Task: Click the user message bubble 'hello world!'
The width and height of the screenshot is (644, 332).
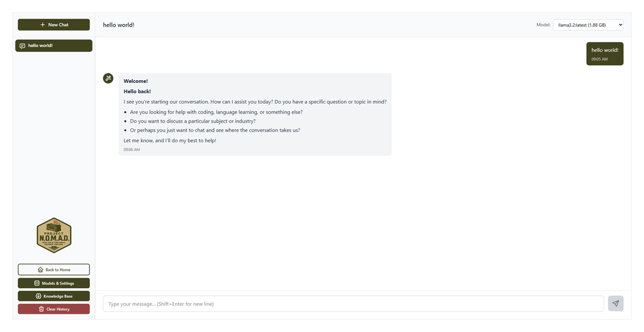Action: pyautogui.click(x=605, y=54)
